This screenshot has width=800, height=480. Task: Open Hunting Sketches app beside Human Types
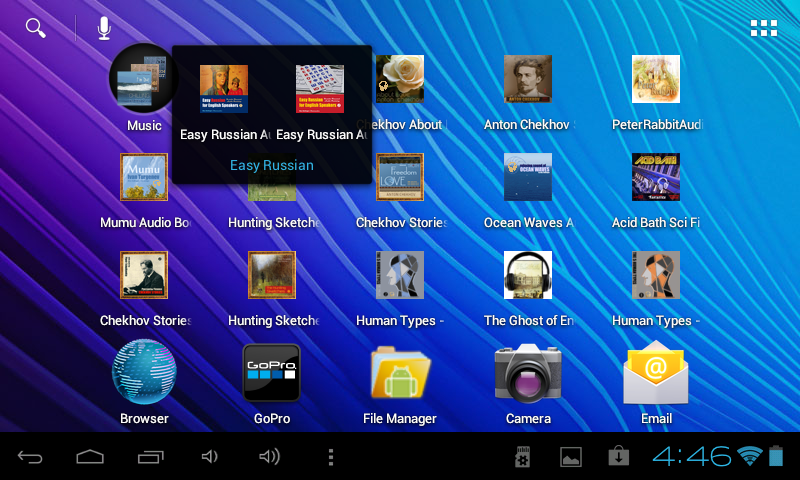[272, 275]
